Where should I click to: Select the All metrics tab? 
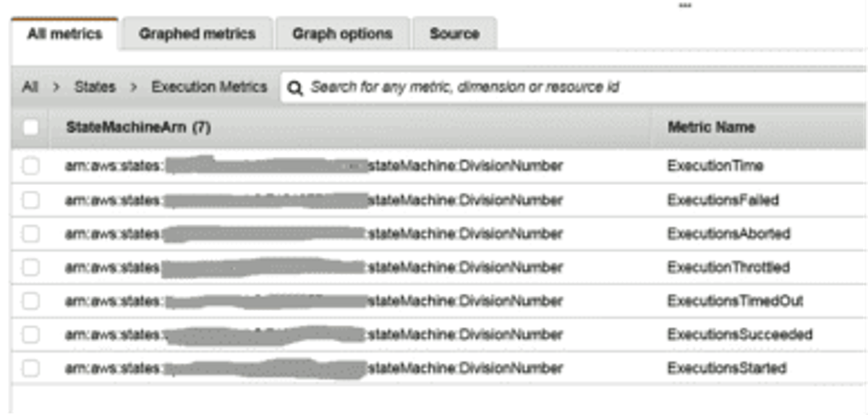point(64,34)
